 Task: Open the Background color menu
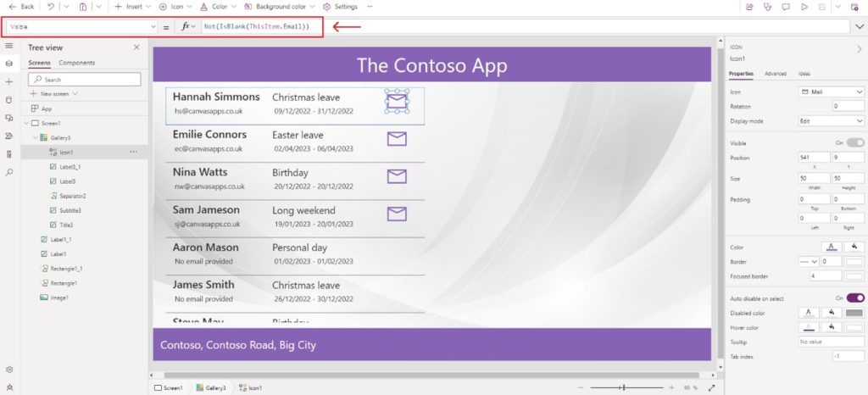(280, 7)
